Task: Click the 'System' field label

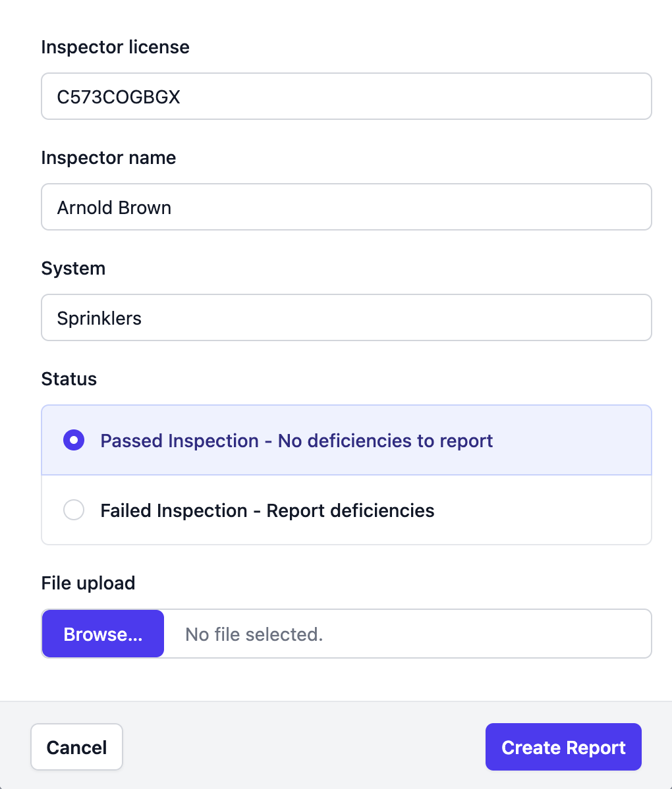Action: coord(73,269)
